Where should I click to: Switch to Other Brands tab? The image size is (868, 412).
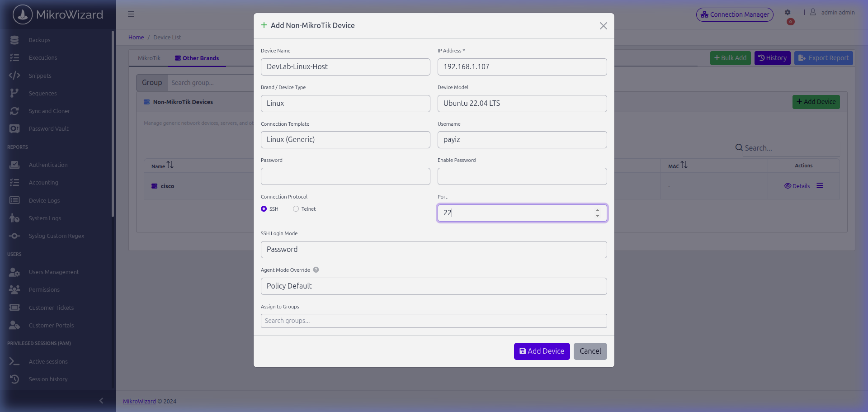coord(197,58)
